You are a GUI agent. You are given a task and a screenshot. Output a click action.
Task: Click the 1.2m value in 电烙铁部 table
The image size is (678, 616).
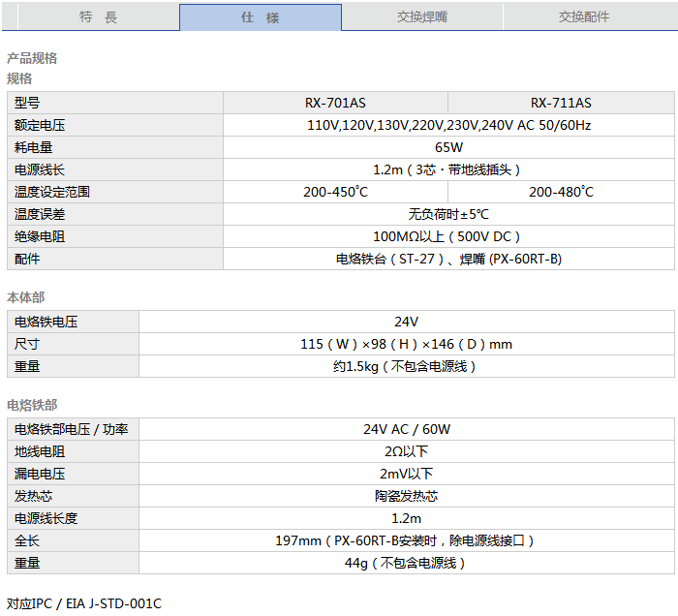pyautogui.click(x=407, y=518)
